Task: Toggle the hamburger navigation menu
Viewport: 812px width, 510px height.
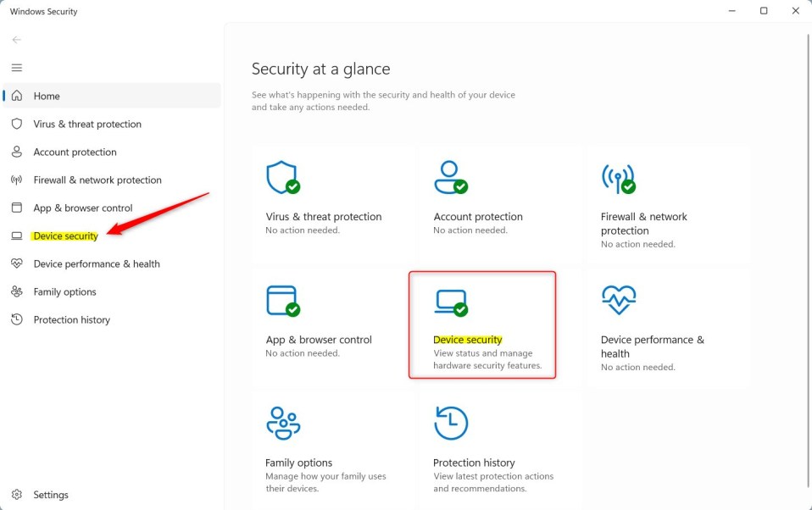Action: pos(17,68)
